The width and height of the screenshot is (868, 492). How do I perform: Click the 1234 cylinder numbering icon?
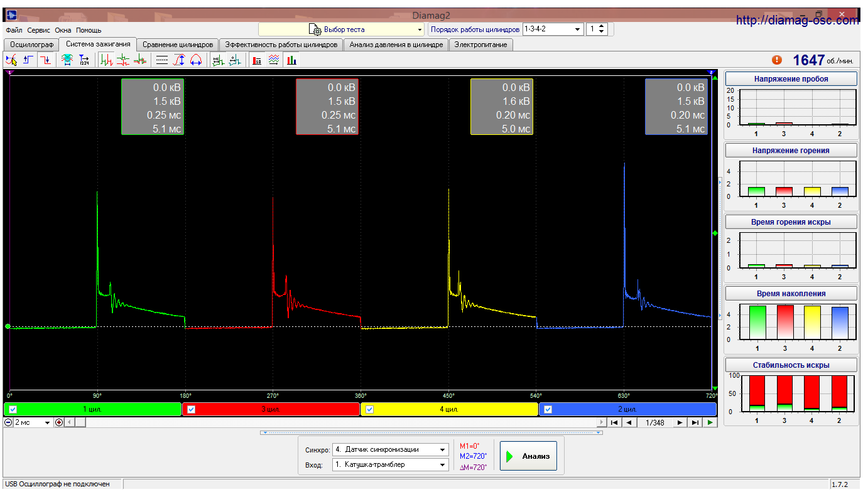coord(84,60)
